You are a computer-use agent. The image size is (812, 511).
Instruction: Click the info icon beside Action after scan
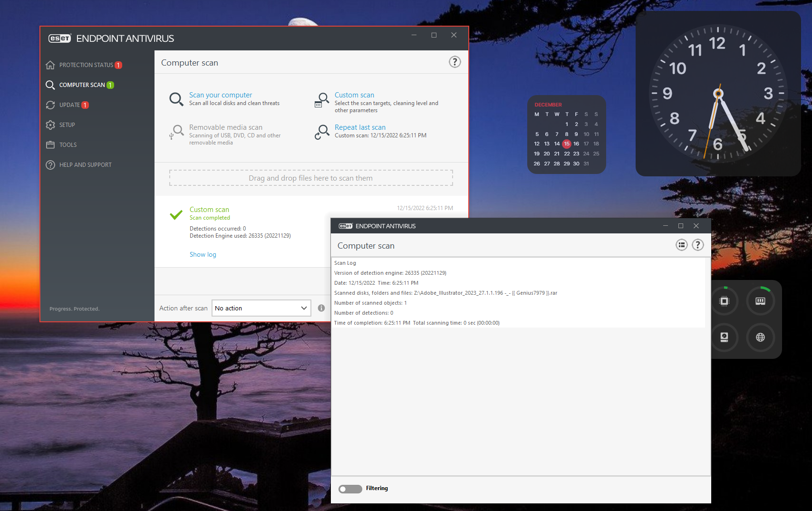click(321, 308)
